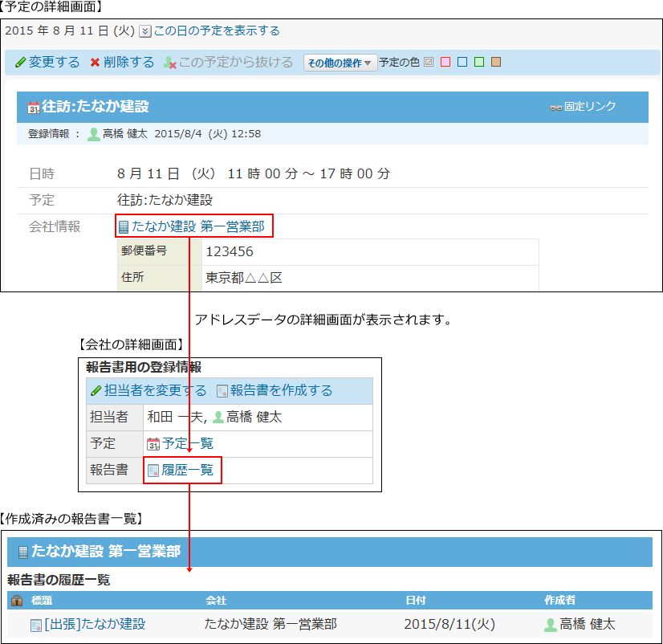Image resolution: width=663 pixels, height=644 pixels.
Task: Click 和田 一夫 in 担当者 row
Action: pyautogui.click(x=175, y=418)
